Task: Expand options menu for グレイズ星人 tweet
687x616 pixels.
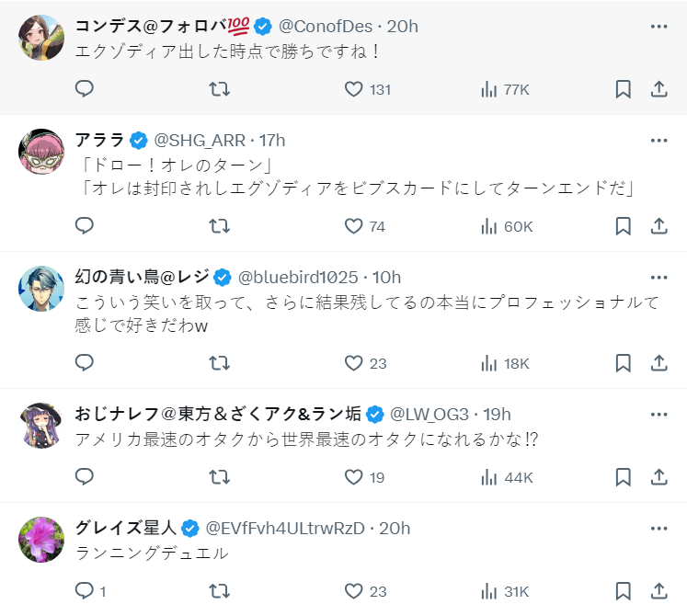Action: (658, 529)
